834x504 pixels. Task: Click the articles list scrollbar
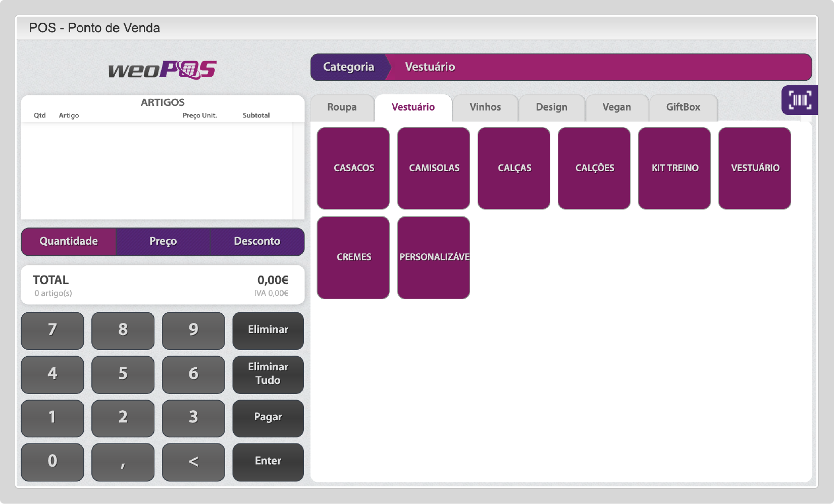point(298,171)
